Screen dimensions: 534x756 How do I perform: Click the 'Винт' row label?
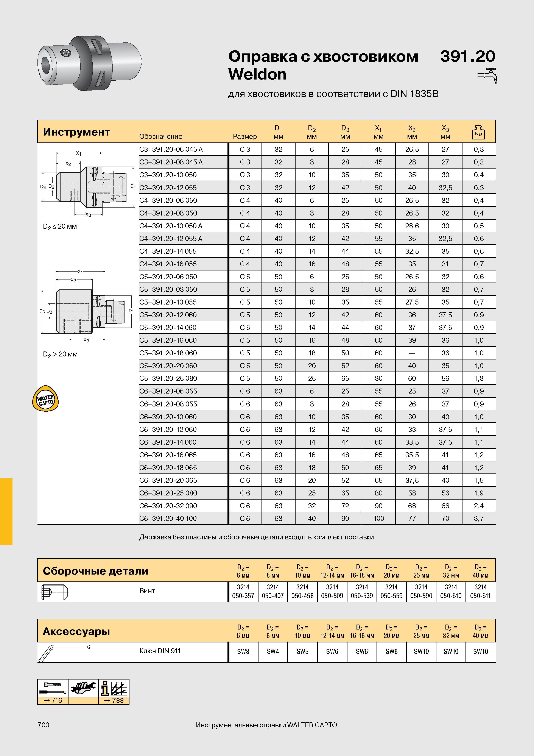[147, 591]
